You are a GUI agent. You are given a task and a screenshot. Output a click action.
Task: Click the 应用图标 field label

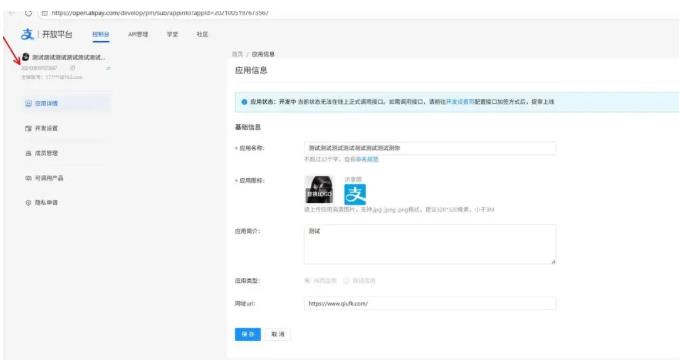(x=249, y=181)
